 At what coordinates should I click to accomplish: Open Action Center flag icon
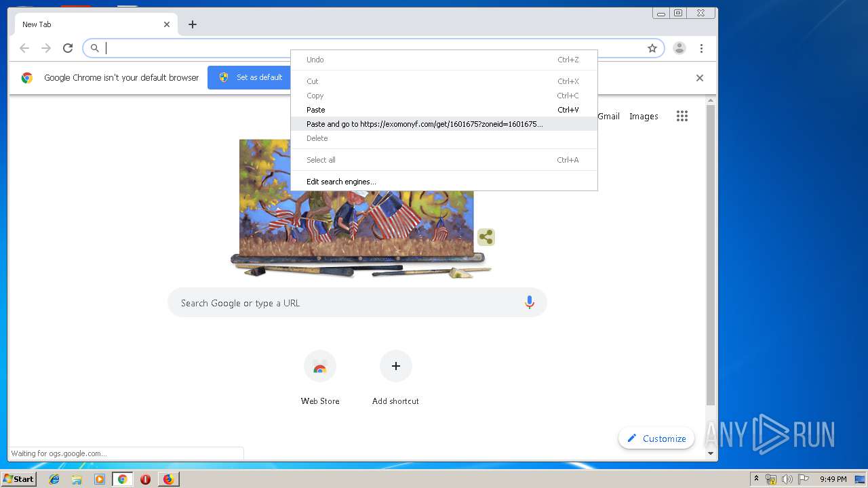click(803, 479)
